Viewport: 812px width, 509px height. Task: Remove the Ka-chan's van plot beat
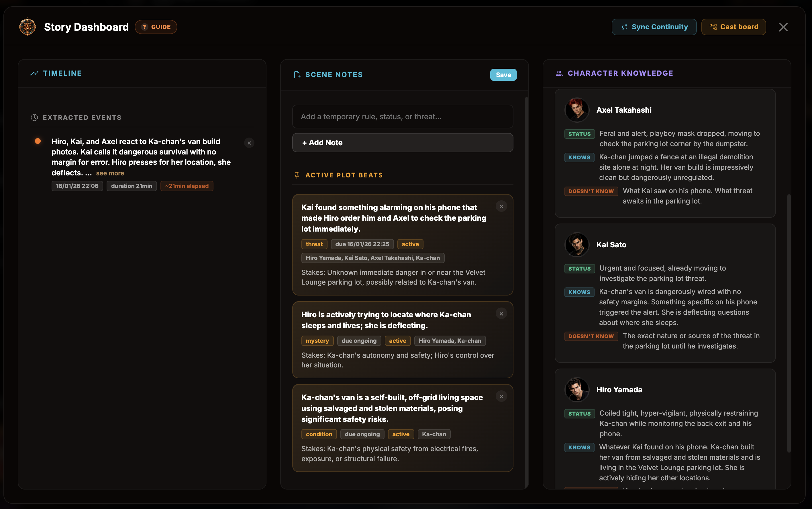coord(501,397)
